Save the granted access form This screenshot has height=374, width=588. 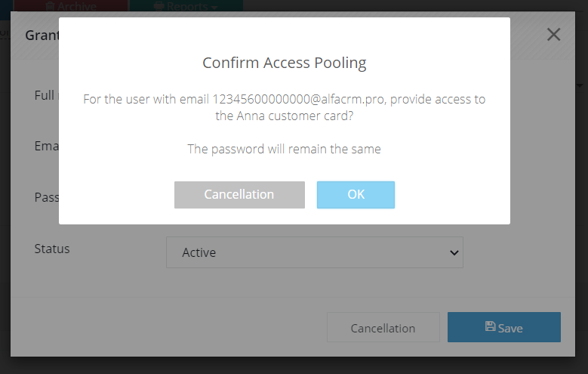coord(504,327)
